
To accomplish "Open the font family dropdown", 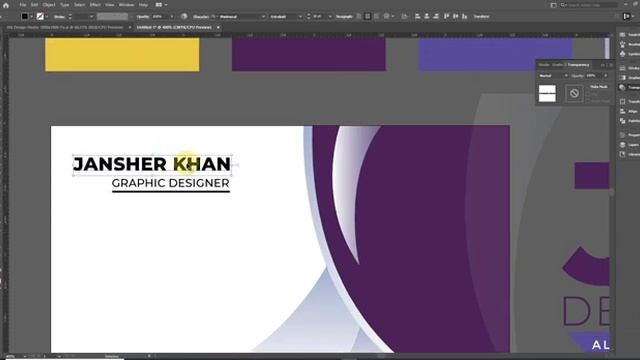I will pyautogui.click(x=263, y=17).
